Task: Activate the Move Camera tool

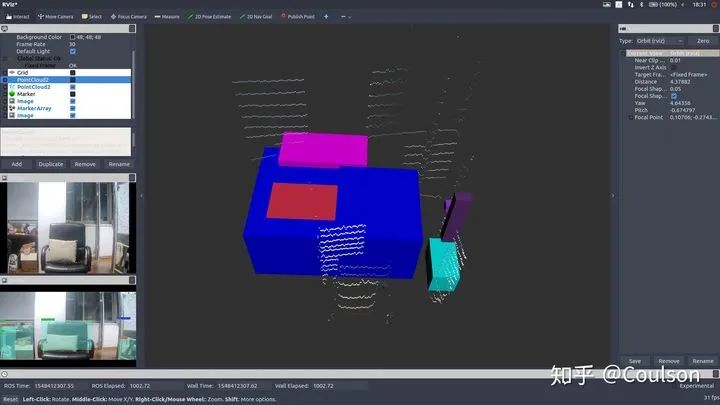Action: (x=56, y=17)
